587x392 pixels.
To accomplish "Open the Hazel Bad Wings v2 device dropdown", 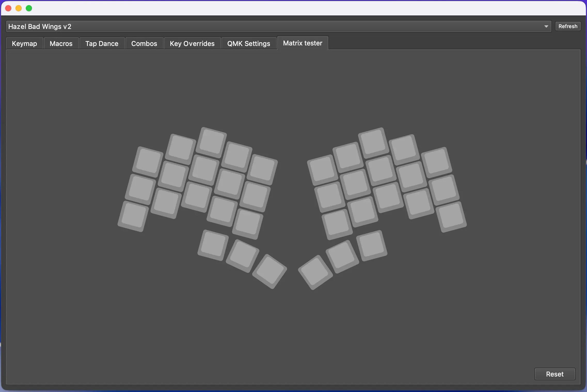I will pos(278,26).
